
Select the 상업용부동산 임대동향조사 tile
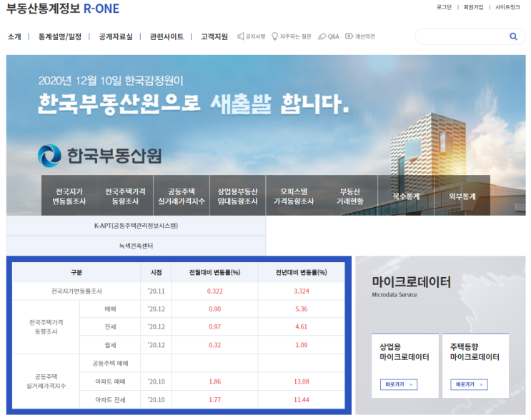click(238, 196)
